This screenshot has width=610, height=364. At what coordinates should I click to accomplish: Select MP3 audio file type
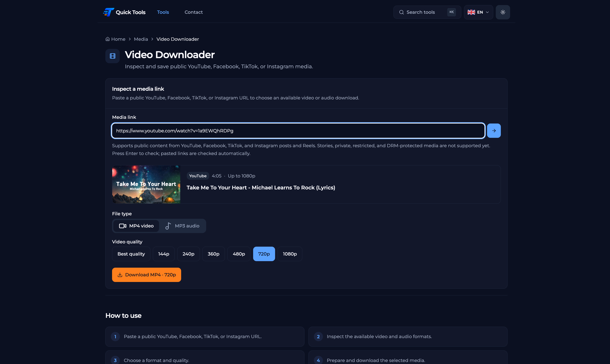point(182,226)
